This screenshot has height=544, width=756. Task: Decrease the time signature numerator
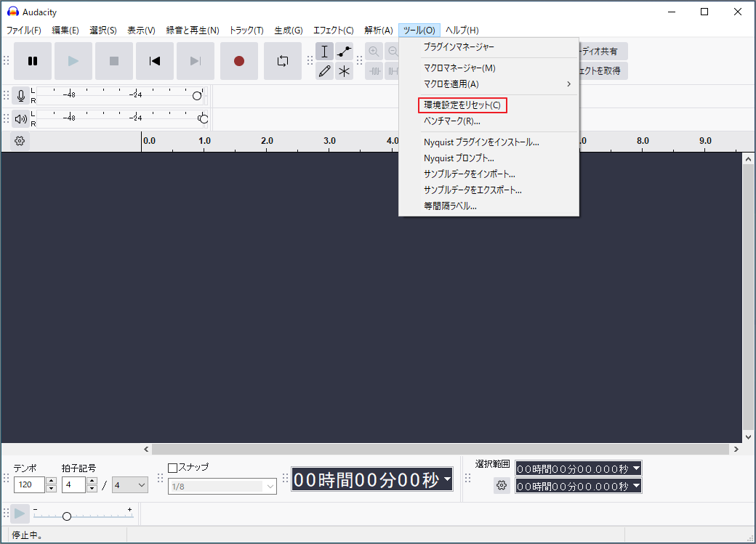92,489
